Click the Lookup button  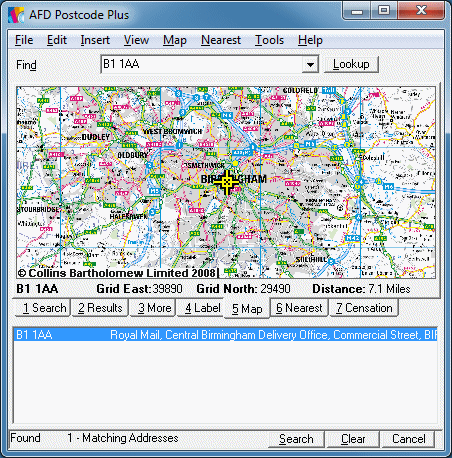[x=351, y=64]
